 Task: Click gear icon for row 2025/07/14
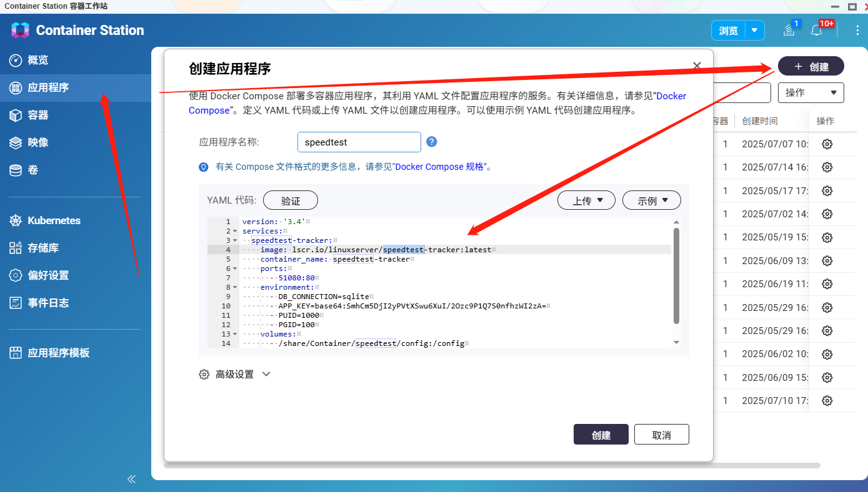pyautogui.click(x=827, y=167)
